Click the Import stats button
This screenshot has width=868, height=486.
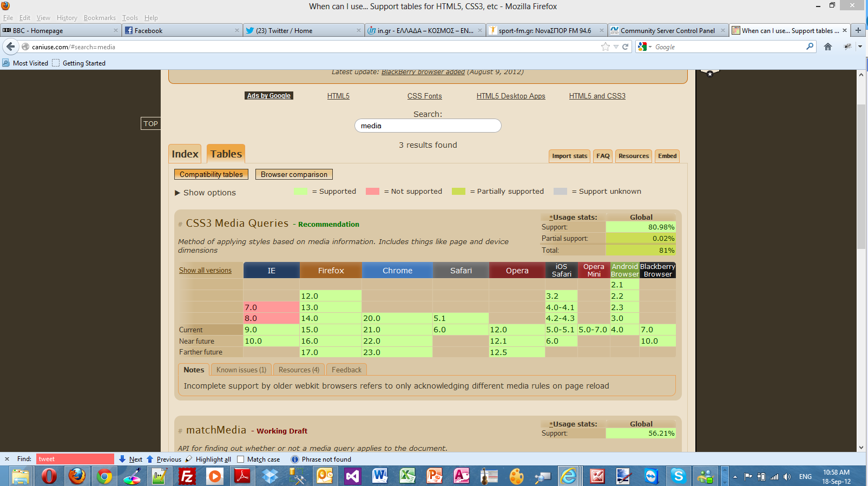(x=569, y=156)
